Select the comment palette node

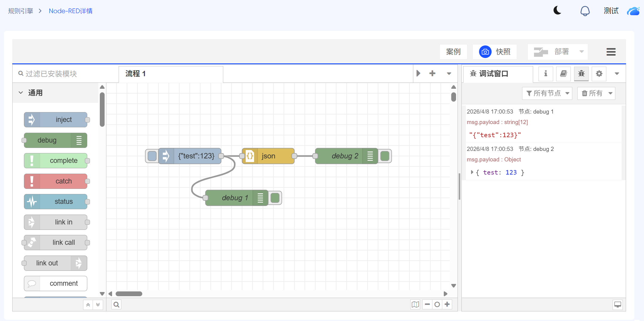click(56, 284)
